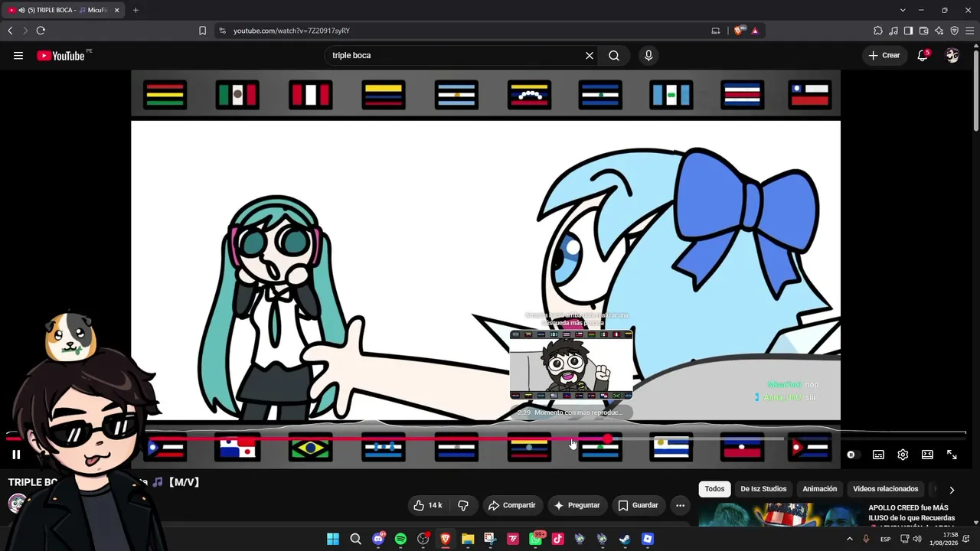Image resolution: width=980 pixels, height=551 pixels.
Task: Open the ESP input language switcher
Action: pos(885,539)
